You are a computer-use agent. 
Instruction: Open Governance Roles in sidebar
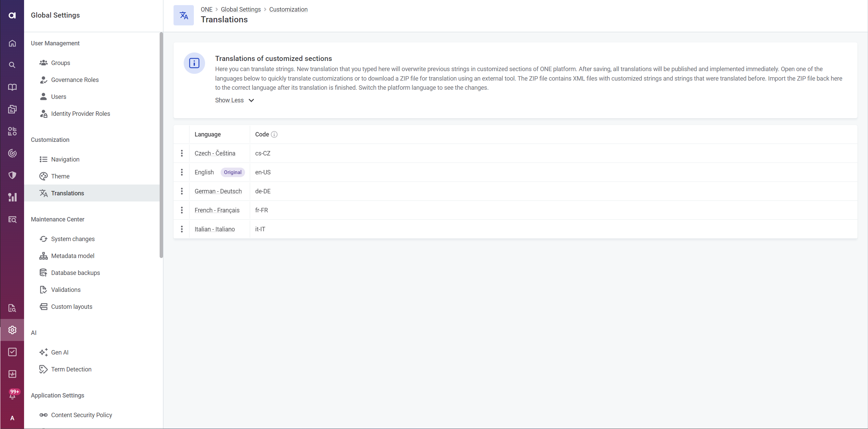pyautogui.click(x=75, y=80)
